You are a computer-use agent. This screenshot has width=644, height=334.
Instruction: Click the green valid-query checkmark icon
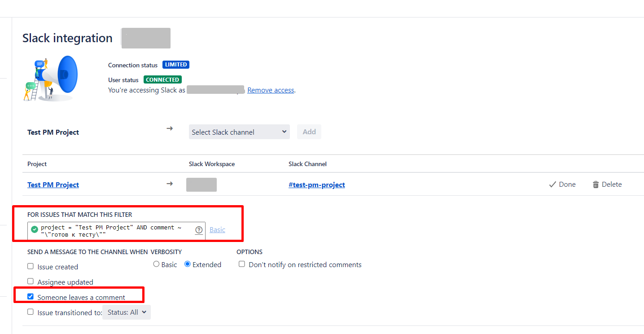pyautogui.click(x=35, y=230)
